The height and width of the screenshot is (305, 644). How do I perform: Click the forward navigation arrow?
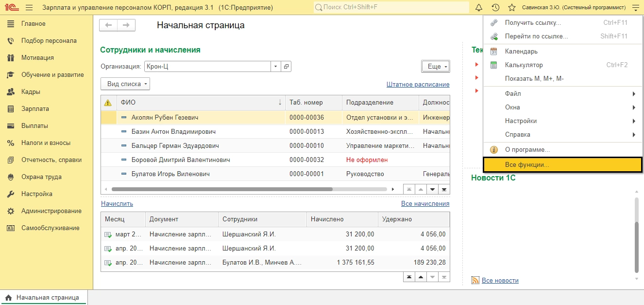click(126, 25)
